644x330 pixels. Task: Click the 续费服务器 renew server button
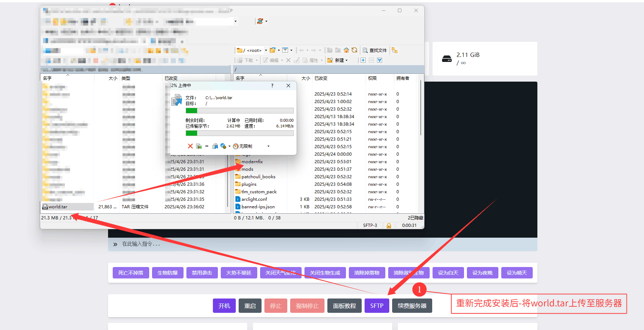[412, 306]
